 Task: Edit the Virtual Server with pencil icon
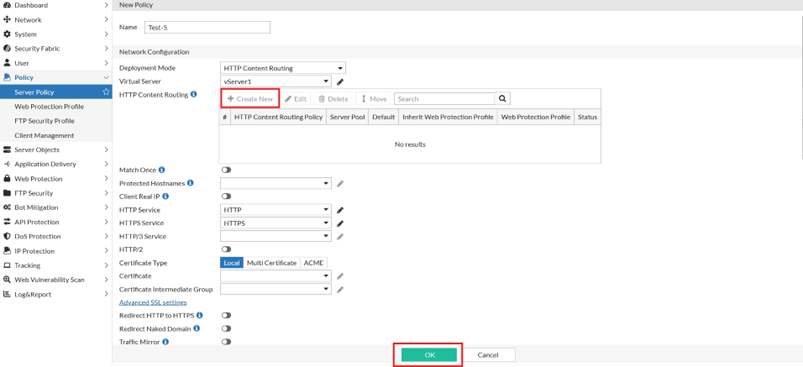[340, 81]
